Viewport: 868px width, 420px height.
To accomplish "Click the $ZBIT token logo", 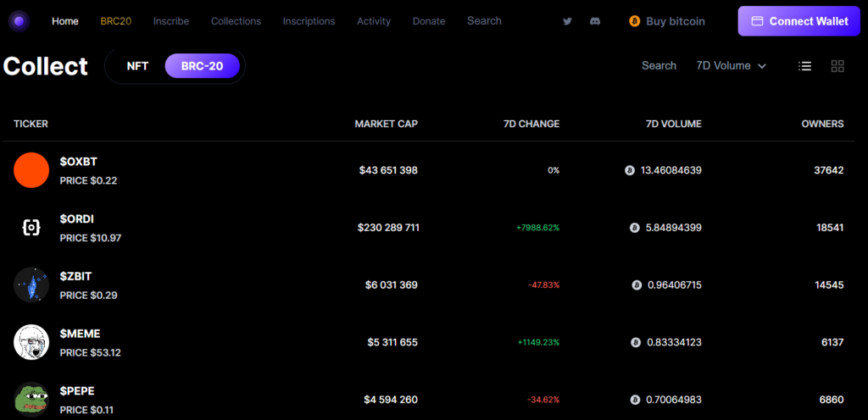I will (31, 285).
